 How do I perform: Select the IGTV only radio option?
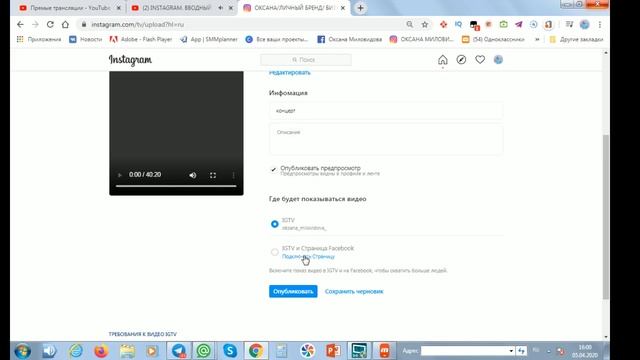click(x=275, y=224)
